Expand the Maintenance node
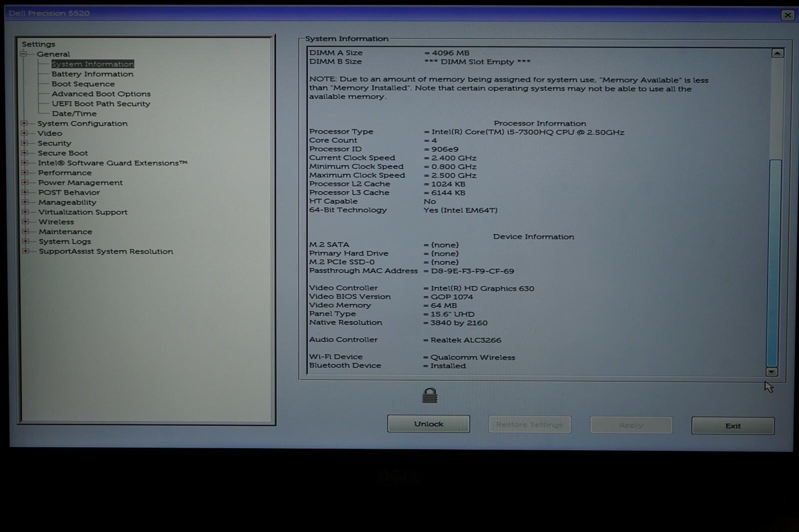799x532 pixels. click(x=25, y=232)
